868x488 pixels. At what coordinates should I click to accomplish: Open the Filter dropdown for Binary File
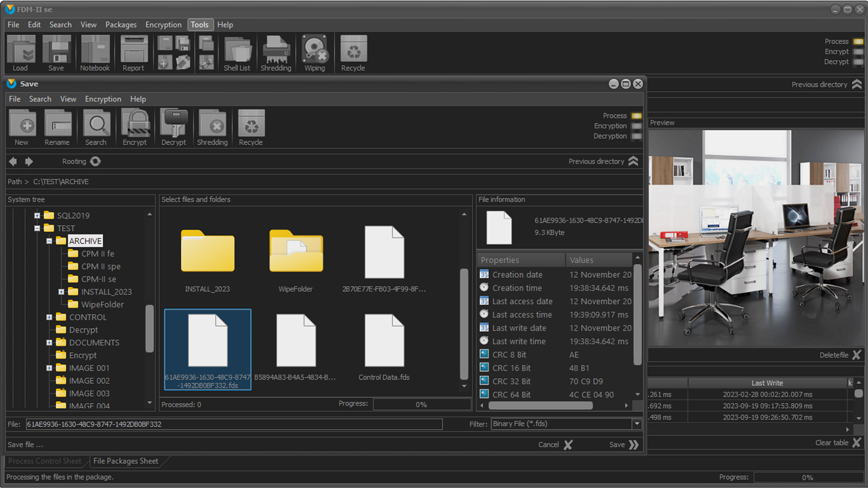[637, 424]
